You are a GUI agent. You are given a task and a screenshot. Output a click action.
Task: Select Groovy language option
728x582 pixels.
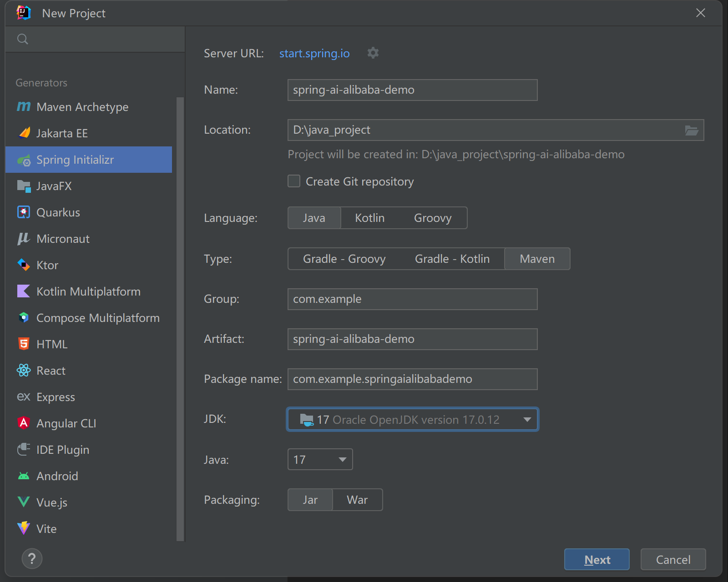click(433, 218)
